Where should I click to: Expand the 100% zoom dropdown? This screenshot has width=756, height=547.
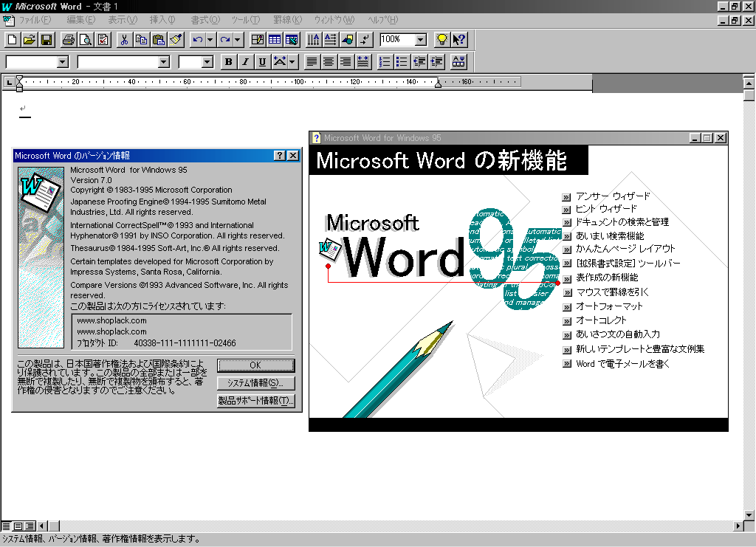[421, 40]
